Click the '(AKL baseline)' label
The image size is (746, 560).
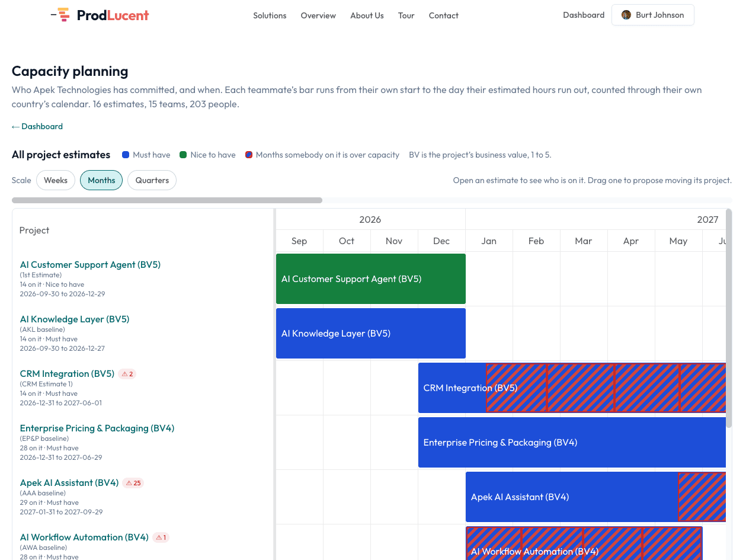tap(43, 329)
